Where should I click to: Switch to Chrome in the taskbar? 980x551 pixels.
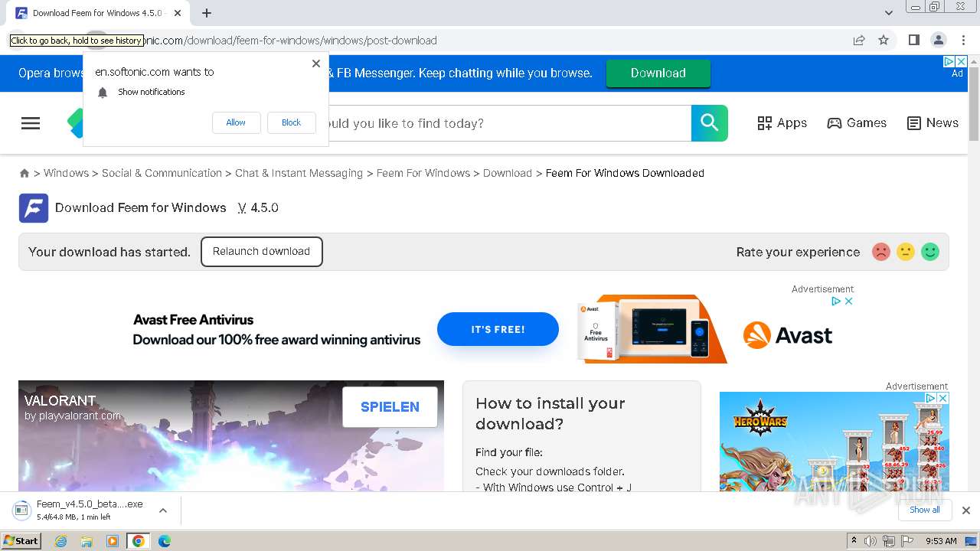tap(138, 541)
